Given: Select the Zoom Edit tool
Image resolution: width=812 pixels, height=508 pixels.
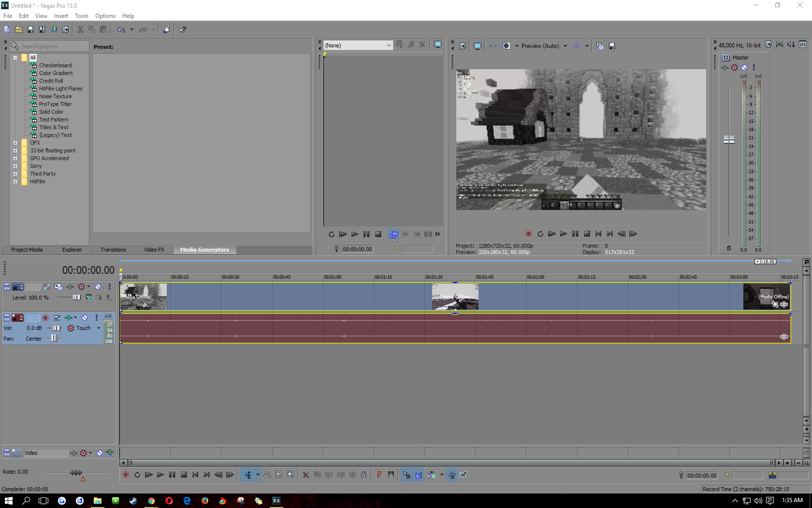Looking at the screenshot, I should point(290,475).
